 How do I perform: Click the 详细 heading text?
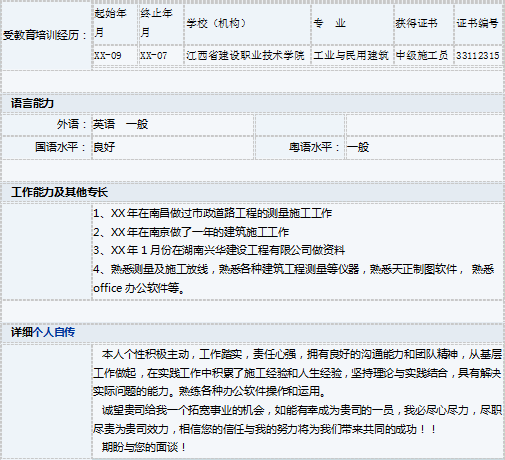tap(22, 332)
